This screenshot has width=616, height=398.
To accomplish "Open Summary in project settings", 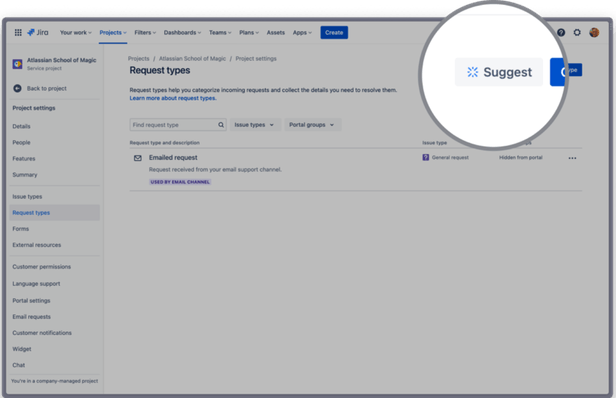I will click(x=25, y=174).
